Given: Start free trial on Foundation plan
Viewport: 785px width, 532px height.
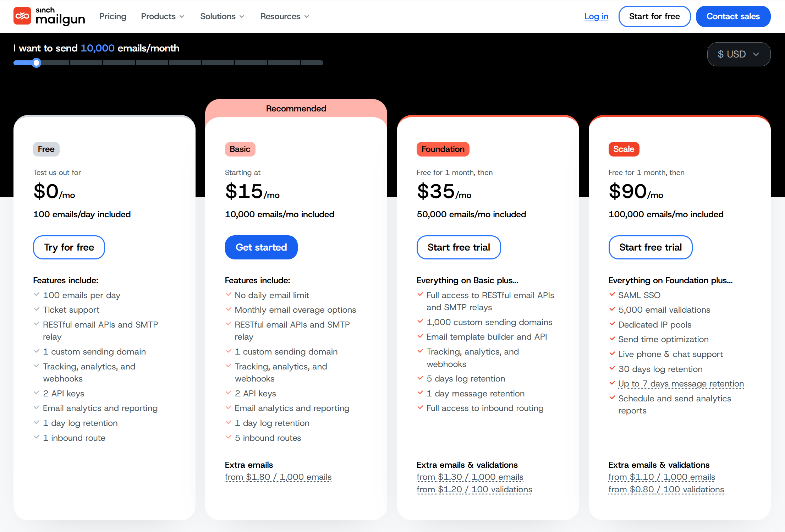Looking at the screenshot, I should (x=459, y=247).
